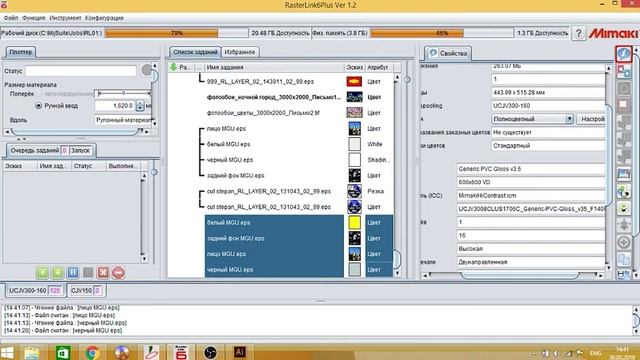
Task: Open help with the question mark button
Action: pyautogui.click(x=578, y=33)
